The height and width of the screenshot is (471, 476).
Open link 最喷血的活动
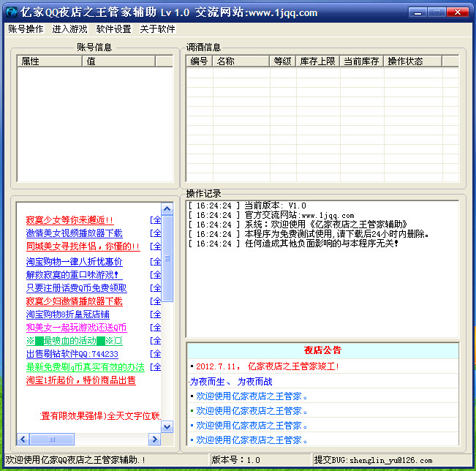pos(75,341)
